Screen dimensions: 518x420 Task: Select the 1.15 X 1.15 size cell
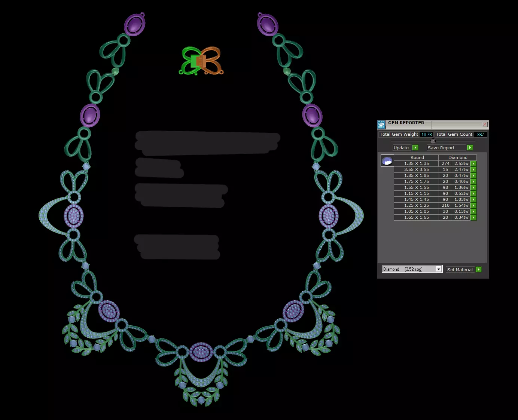click(x=417, y=193)
